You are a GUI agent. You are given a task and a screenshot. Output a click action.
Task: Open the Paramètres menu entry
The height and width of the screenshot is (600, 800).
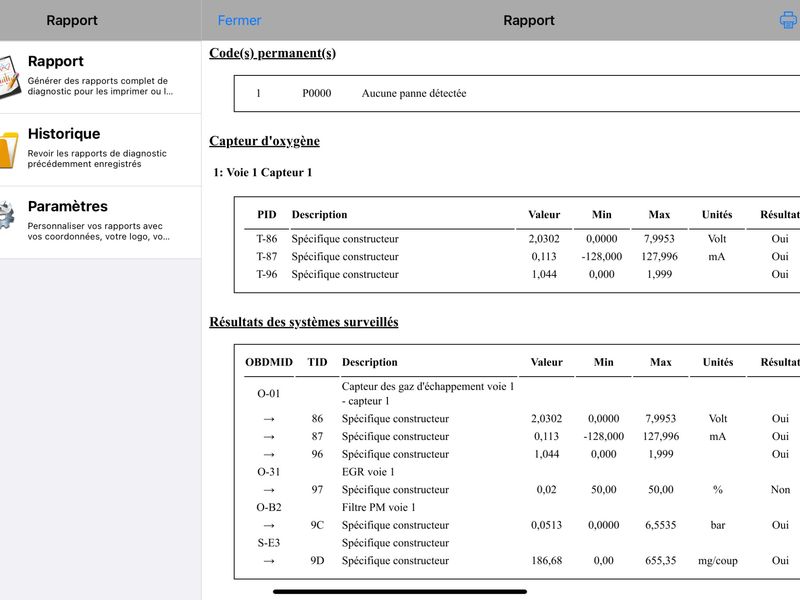pyautogui.click(x=101, y=222)
